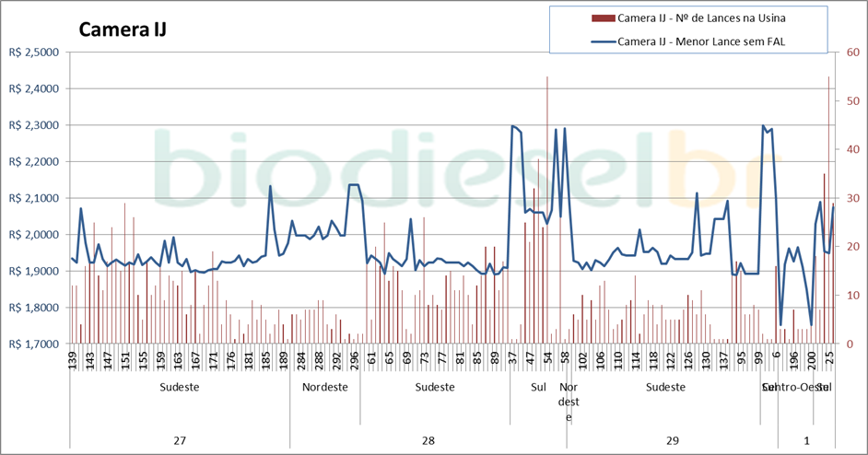This screenshot has width=868, height=455.
Task: Click the group 27 label below the axis
Action: [x=180, y=441]
